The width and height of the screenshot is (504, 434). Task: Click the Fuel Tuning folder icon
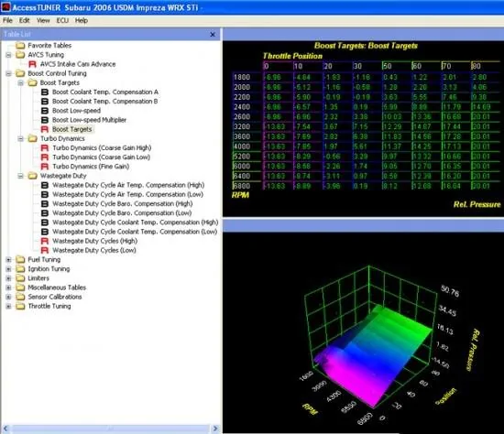click(20, 259)
